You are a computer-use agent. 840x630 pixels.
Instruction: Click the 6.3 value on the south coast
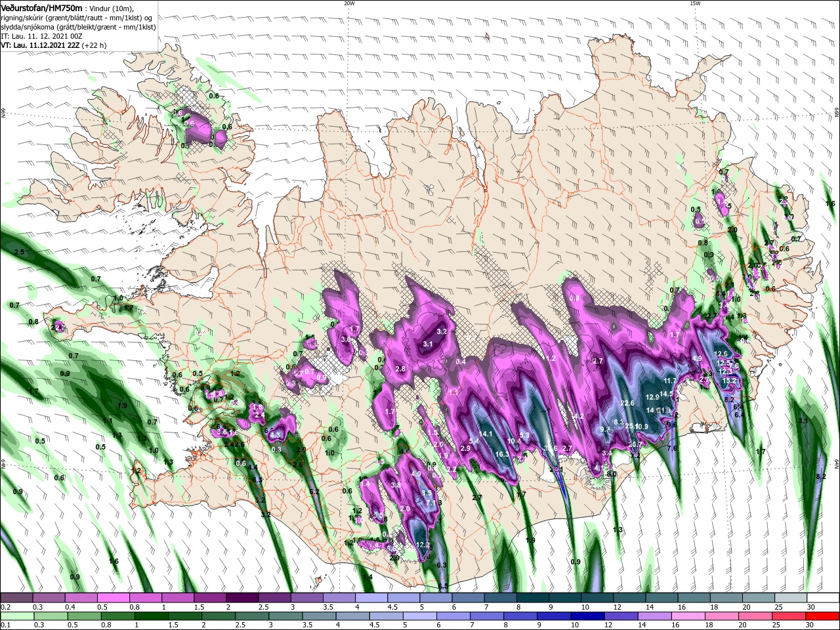[x=441, y=565]
